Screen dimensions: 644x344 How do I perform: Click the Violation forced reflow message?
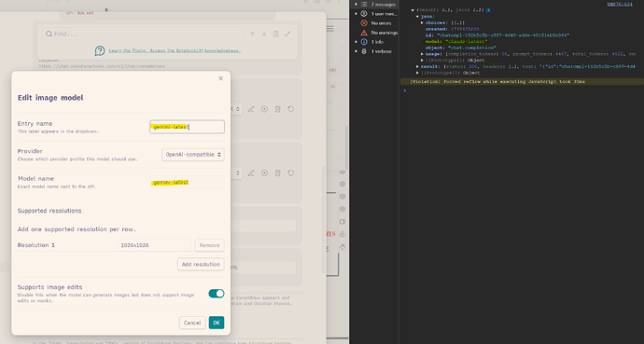(x=497, y=82)
